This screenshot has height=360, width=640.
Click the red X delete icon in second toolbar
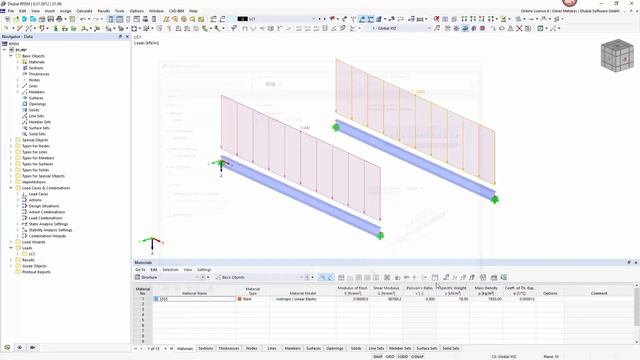[519, 29]
